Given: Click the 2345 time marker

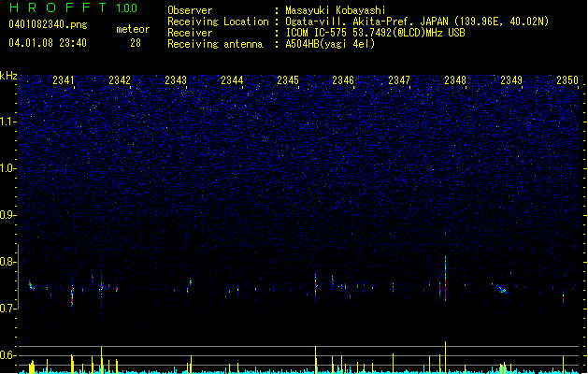Looking at the screenshot, I should 288,79.
